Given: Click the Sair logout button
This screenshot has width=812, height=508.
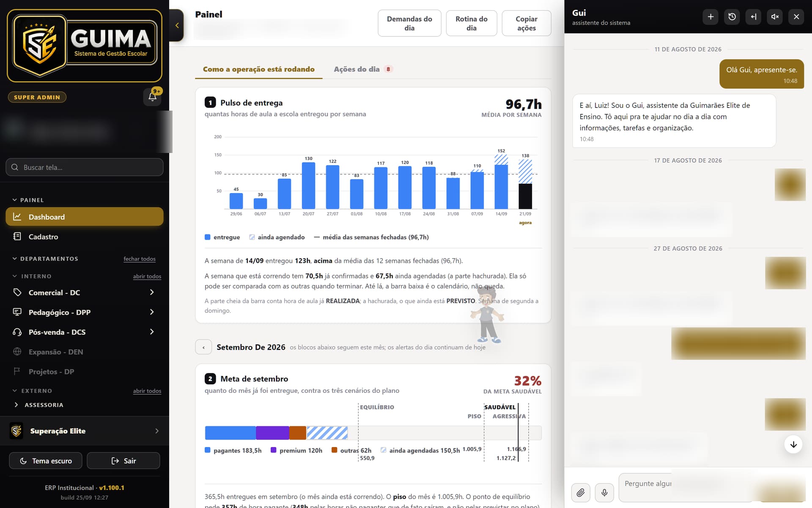Looking at the screenshot, I should [123, 461].
